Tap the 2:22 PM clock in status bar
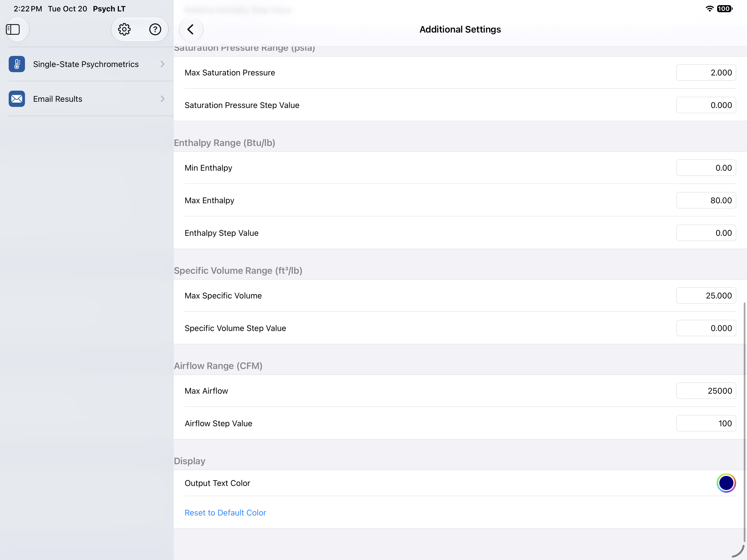Screen dimensions: 747x560 28,9
